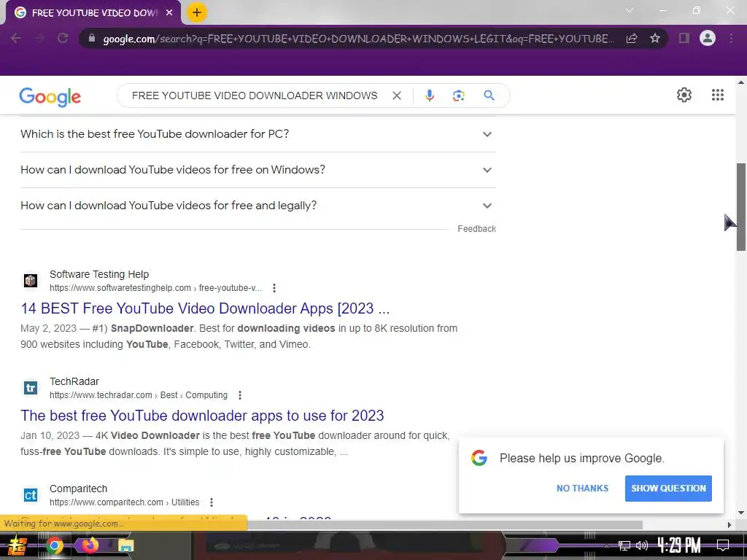Expand 'How can I download YouTube videos for free and legally?'
Image resolution: width=747 pixels, height=560 pixels.
[x=258, y=206]
